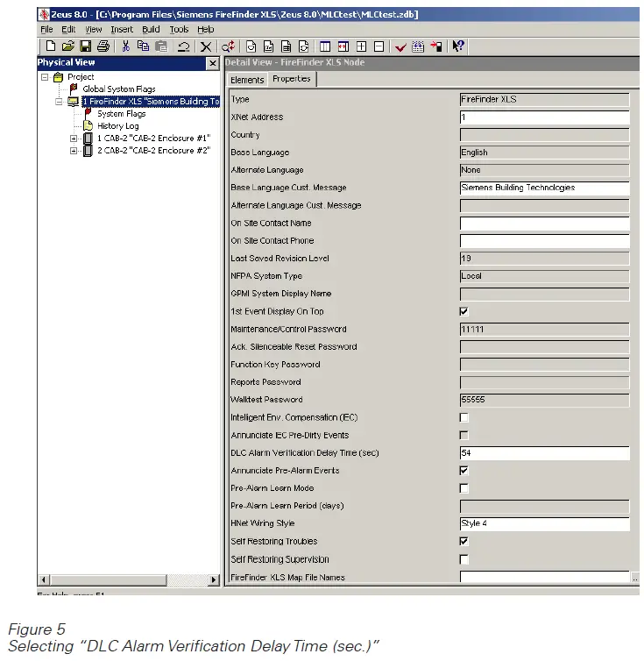Create a new file with the New icon

point(51,46)
